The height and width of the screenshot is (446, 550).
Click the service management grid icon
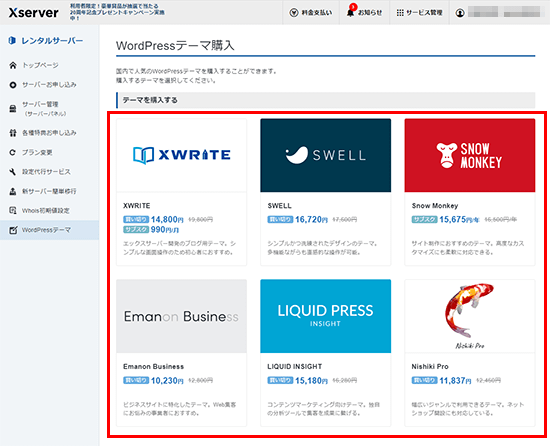pyautogui.click(x=400, y=13)
